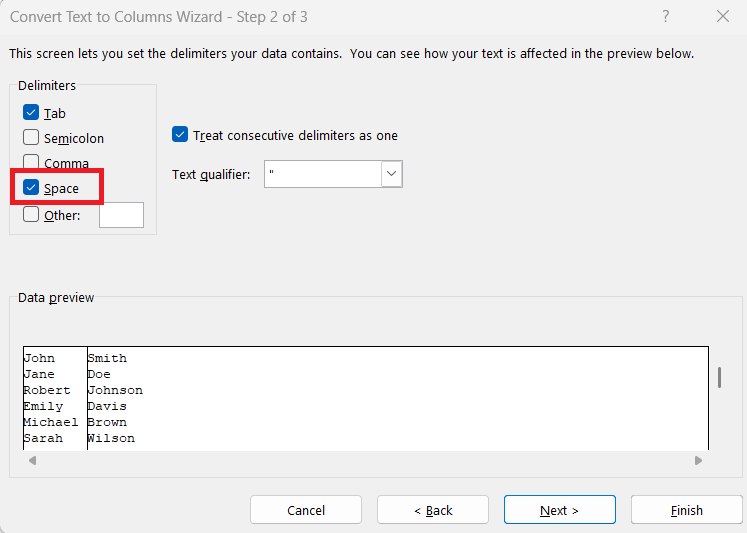Viewport: 747px width, 533px height.
Task: Close the Convert Text to Columns Wizard
Action: point(723,17)
